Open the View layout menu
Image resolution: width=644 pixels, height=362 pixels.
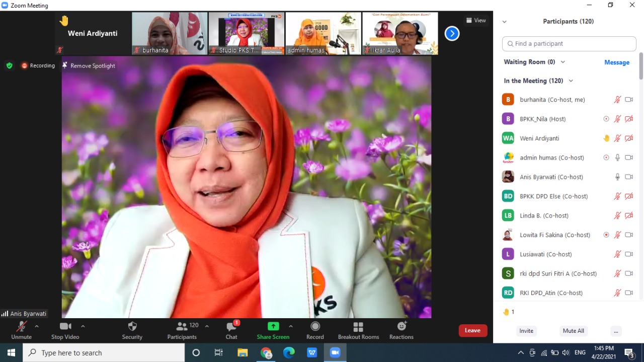475,21
